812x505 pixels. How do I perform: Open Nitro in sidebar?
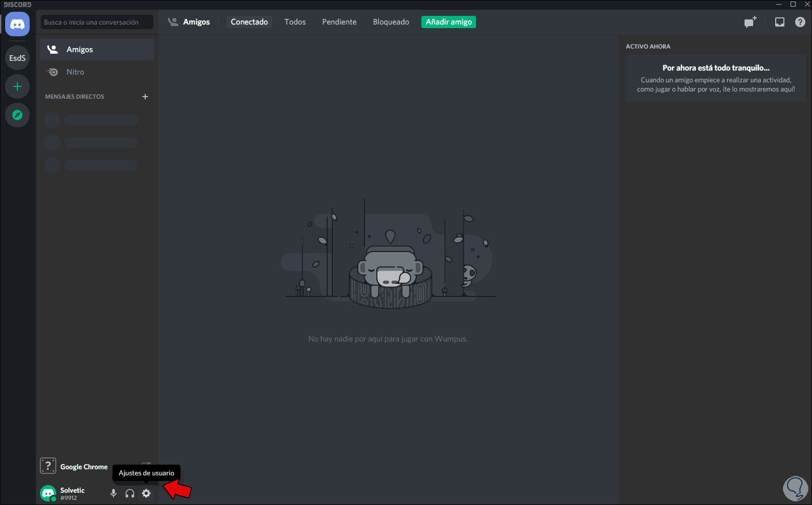97,72
